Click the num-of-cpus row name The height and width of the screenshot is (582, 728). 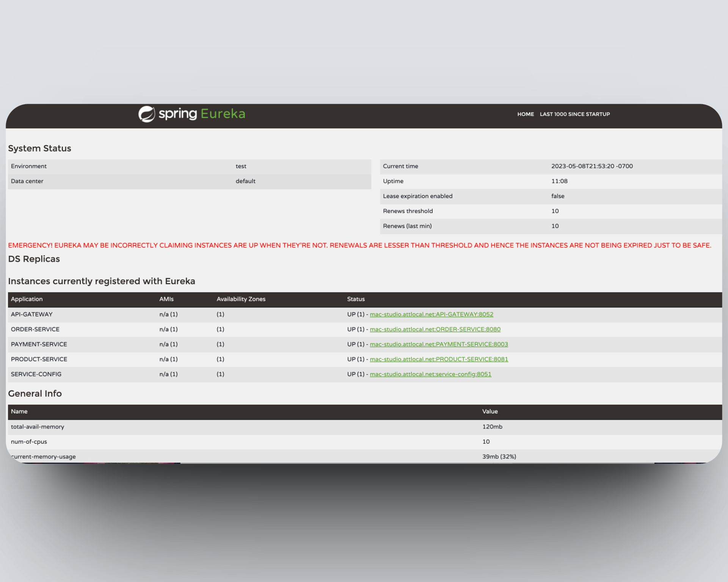pos(29,442)
